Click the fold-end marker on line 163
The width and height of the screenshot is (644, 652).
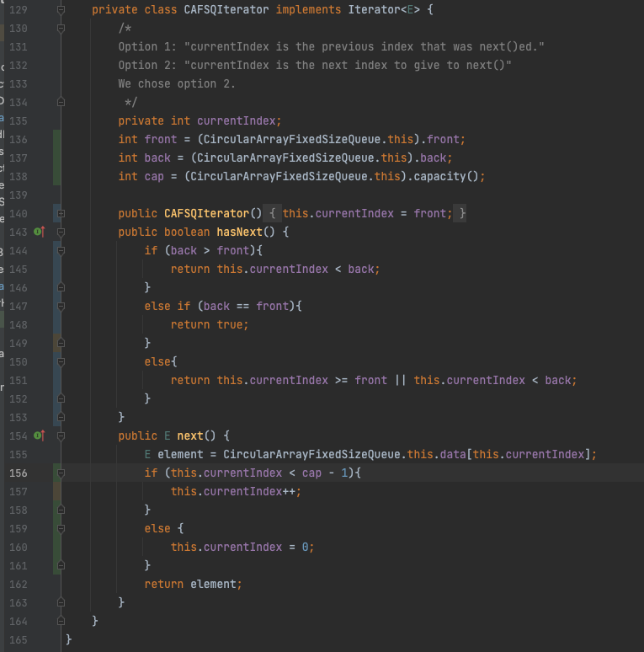61,602
